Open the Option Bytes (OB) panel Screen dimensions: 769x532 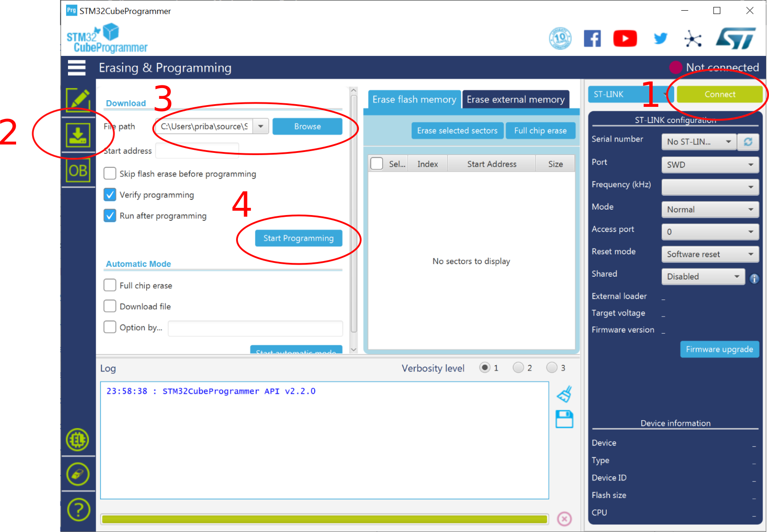[78, 171]
